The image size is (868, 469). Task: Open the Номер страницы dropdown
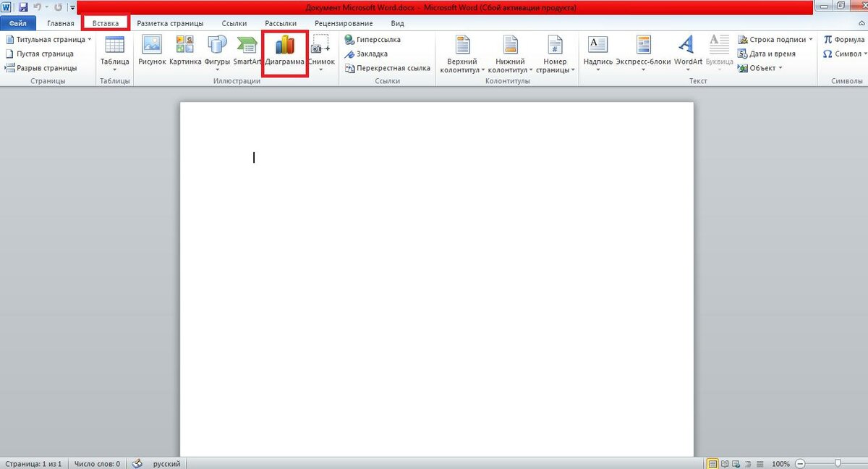click(555, 54)
